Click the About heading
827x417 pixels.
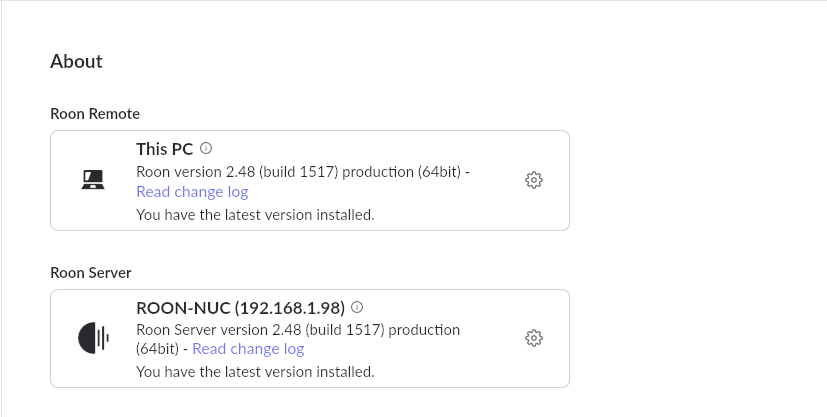pyautogui.click(x=76, y=61)
